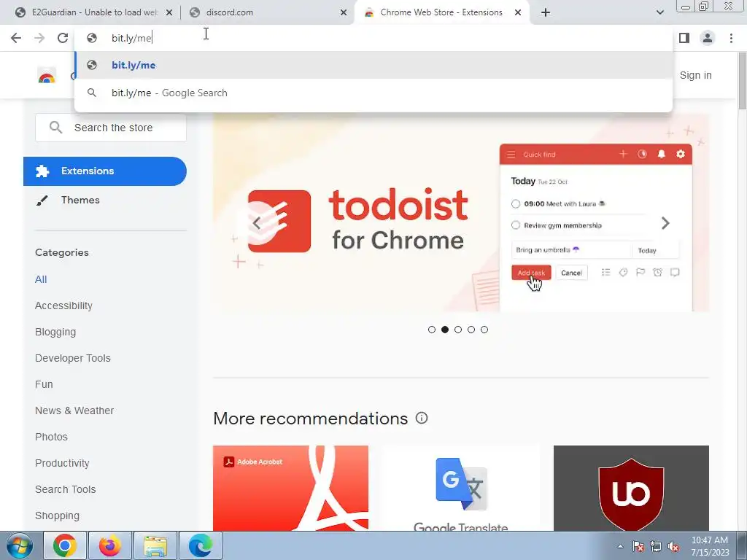Show the previous carousel slide
747x560 pixels.
(257, 222)
